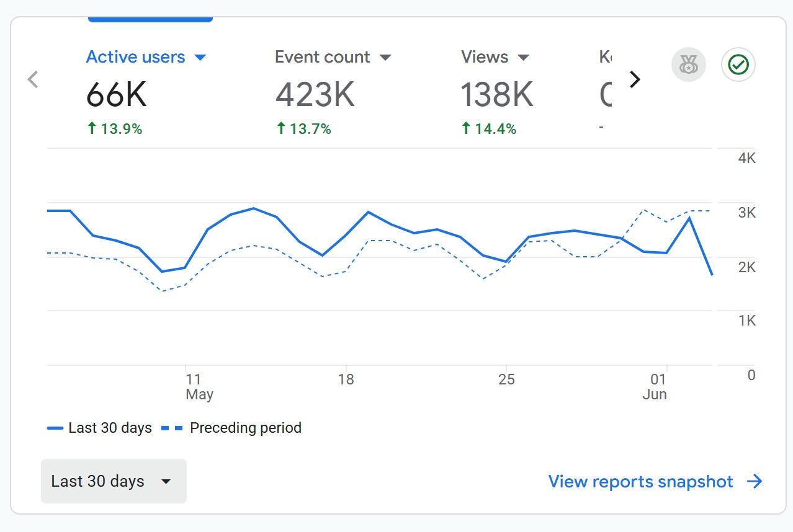
Task: Select the 423K Event count metric value
Action: coord(315,95)
